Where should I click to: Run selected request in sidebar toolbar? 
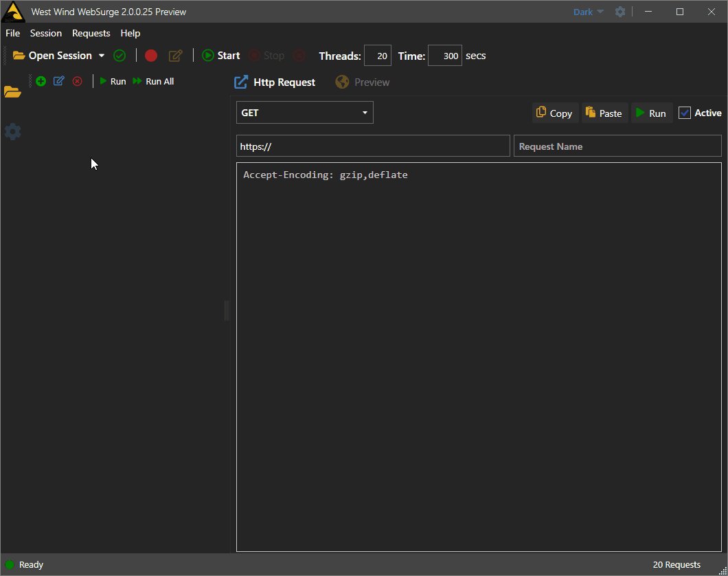113,81
